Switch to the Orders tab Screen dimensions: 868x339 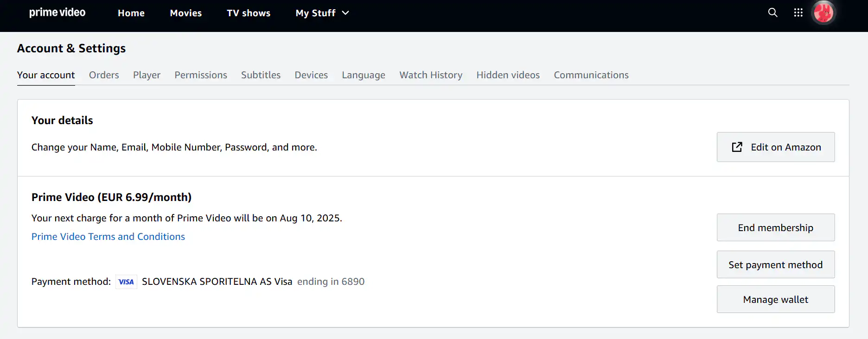104,75
